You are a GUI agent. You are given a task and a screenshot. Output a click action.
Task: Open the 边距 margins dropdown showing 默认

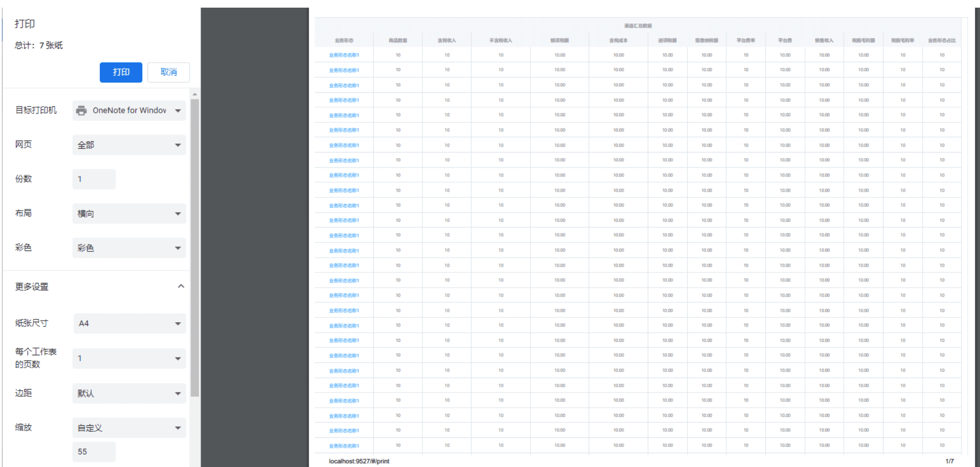pos(129,393)
